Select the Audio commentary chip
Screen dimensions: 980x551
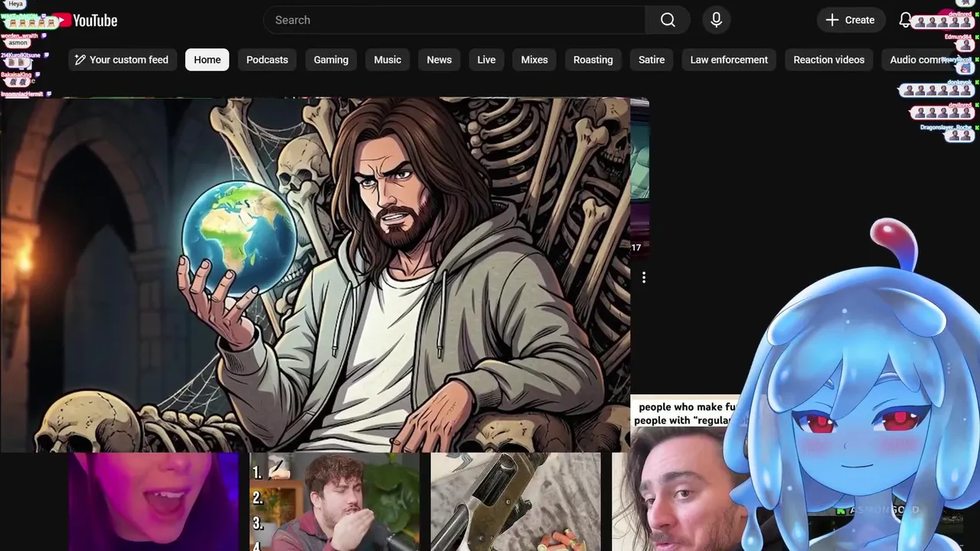coord(924,60)
